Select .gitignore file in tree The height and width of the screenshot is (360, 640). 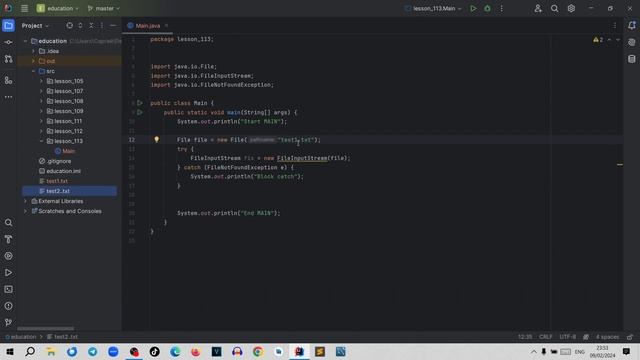coord(55,161)
